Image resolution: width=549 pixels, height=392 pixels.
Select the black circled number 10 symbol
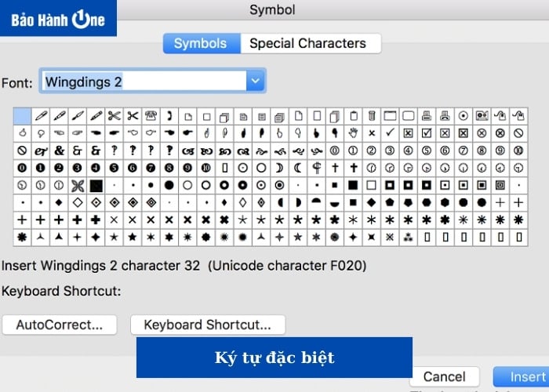pos(205,168)
